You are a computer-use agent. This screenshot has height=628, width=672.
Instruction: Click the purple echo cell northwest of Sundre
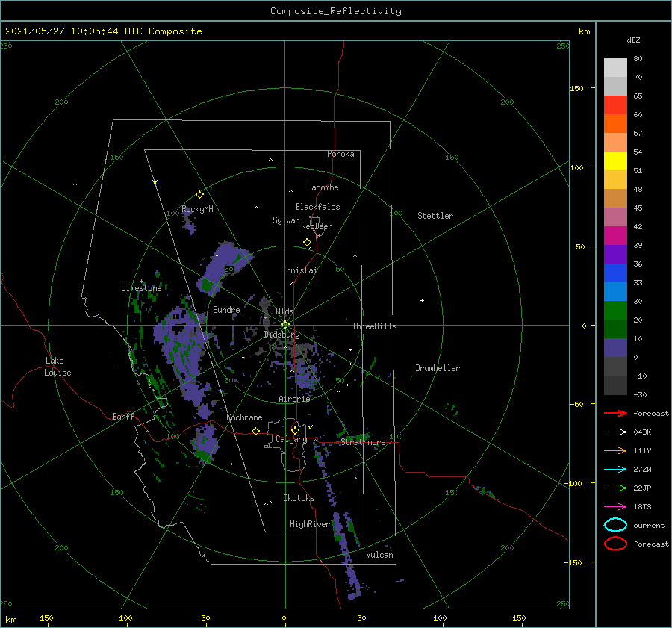(223, 265)
